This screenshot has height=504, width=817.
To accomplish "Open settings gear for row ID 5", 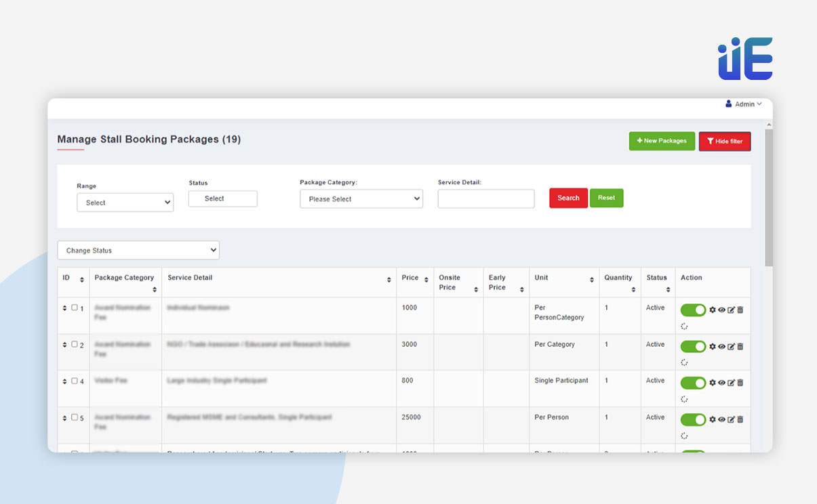I will 713,419.
